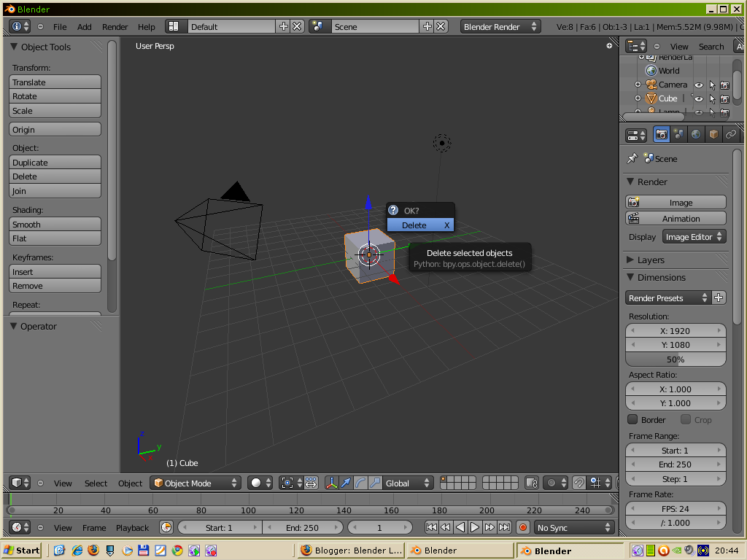Image resolution: width=747 pixels, height=560 pixels.
Task: Collapse the Dimensions panel
Action: click(630, 276)
